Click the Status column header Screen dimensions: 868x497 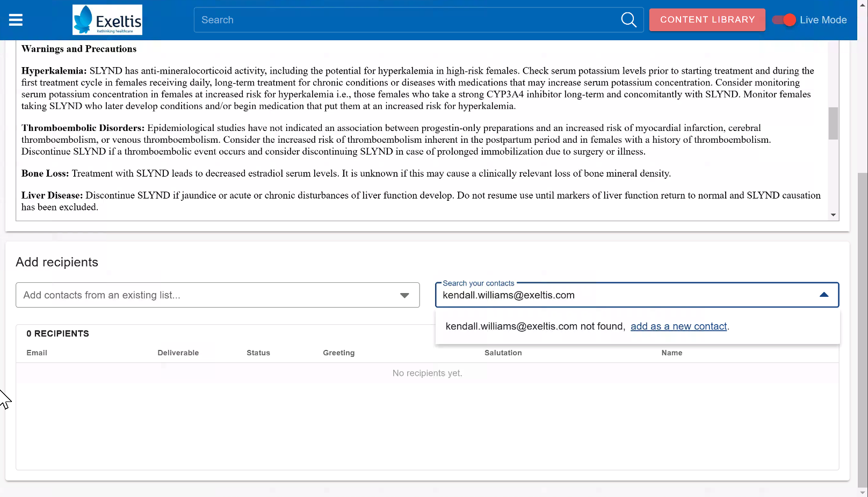point(258,353)
